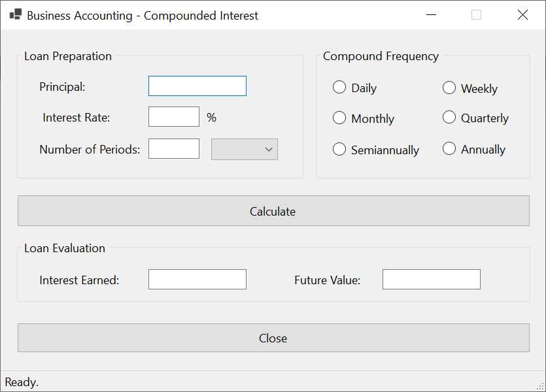Minimize the Compounded Interest window
The height and width of the screenshot is (392, 546).
click(x=431, y=14)
